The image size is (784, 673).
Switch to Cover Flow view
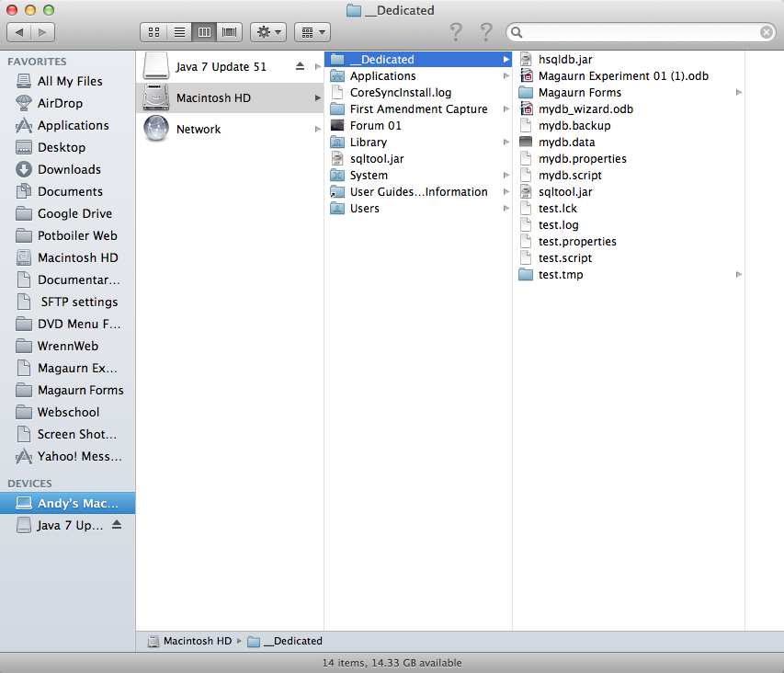click(x=229, y=32)
